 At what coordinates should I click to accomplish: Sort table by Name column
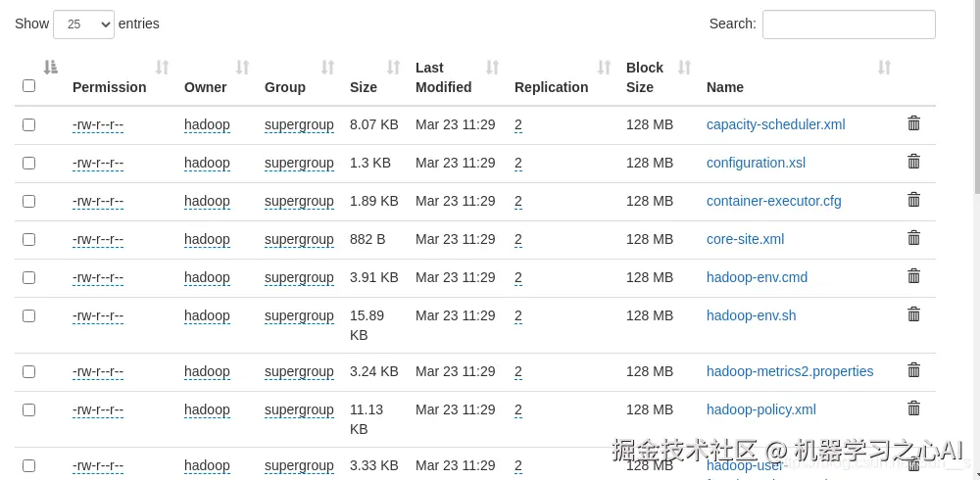(x=725, y=87)
